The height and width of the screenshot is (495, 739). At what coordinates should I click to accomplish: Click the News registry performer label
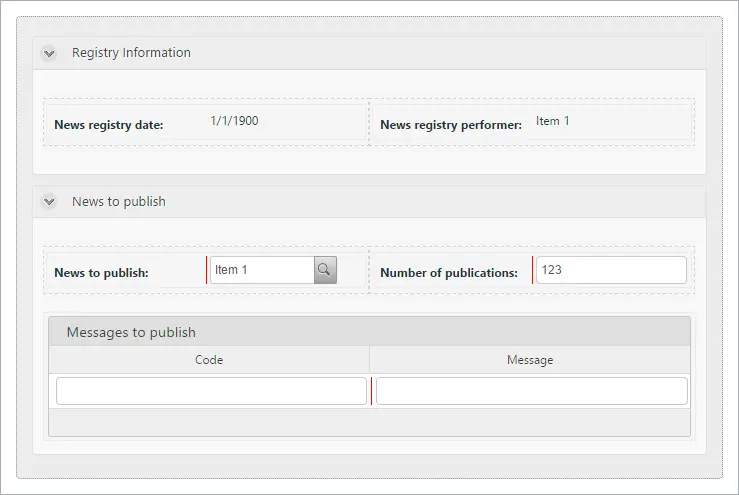pyautogui.click(x=451, y=125)
